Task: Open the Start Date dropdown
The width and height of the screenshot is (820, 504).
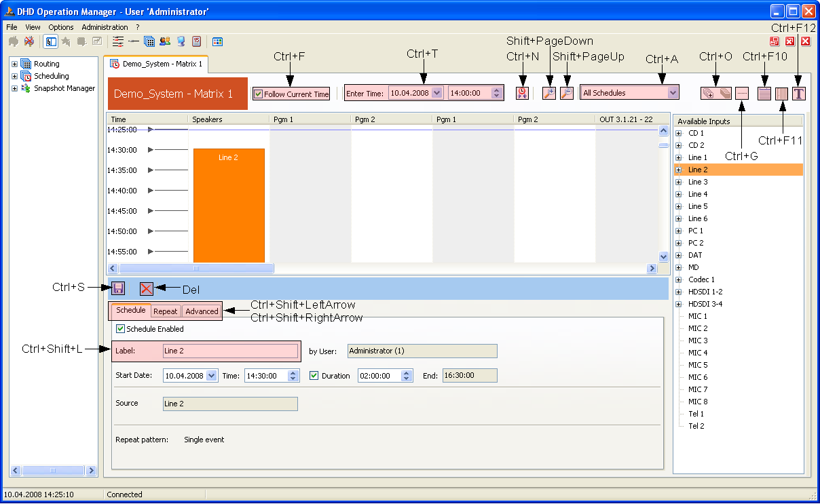Action: pyautogui.click(x=211, y=376)
